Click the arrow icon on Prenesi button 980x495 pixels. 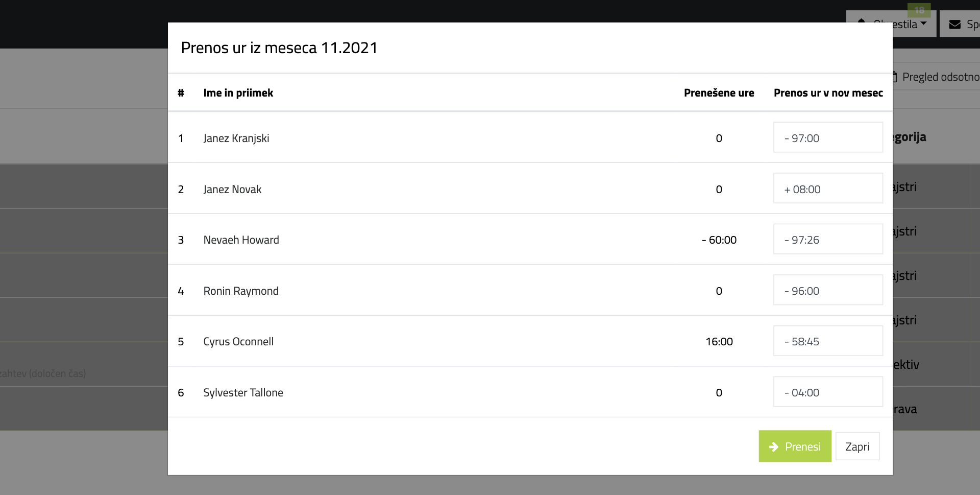[x=774, y=447]
